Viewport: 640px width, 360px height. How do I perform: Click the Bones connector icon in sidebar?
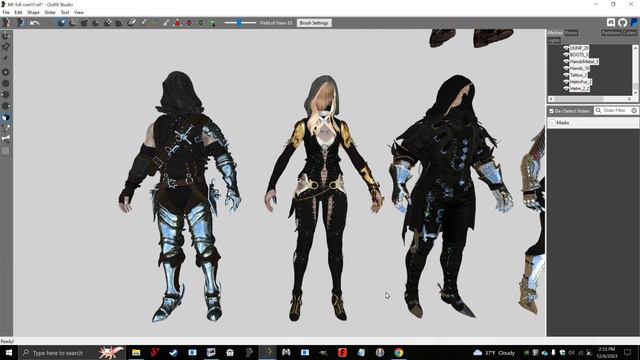(x=6, y=128)
